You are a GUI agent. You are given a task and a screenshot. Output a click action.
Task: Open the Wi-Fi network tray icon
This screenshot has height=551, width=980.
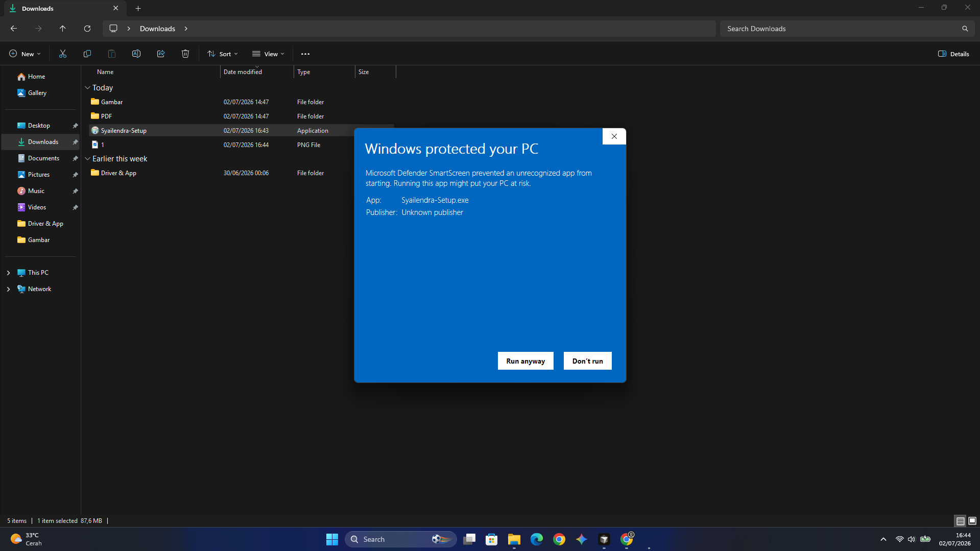(x=900, y=539)
